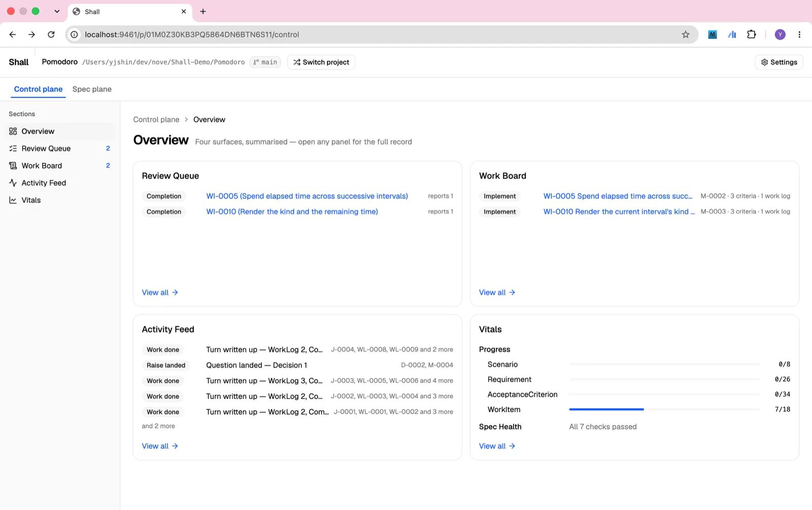812x510 pixels.
Task: Click View all in the Review Queue panel
Action: click(x=160, y=293)
